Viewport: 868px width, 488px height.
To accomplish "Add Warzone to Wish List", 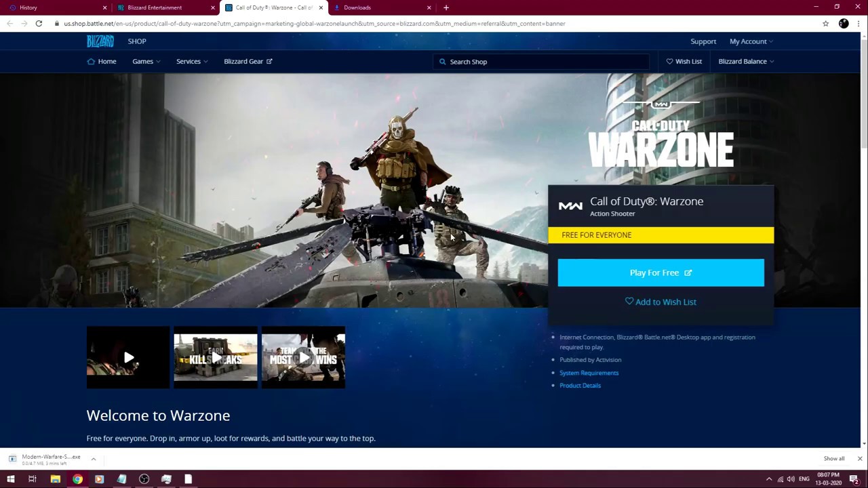I will tap(660, 302).
